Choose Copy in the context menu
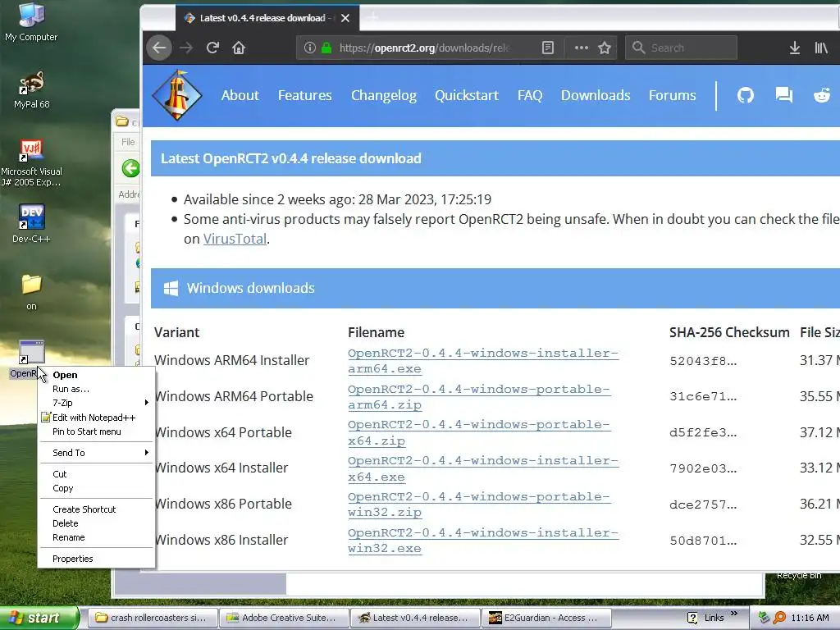 (97, 488)
